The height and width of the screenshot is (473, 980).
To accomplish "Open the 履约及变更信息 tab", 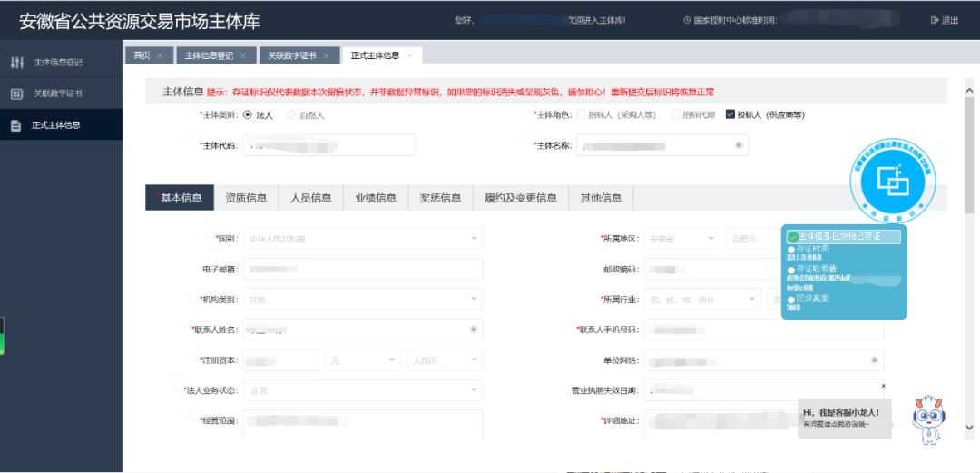I will pos(520,198).
